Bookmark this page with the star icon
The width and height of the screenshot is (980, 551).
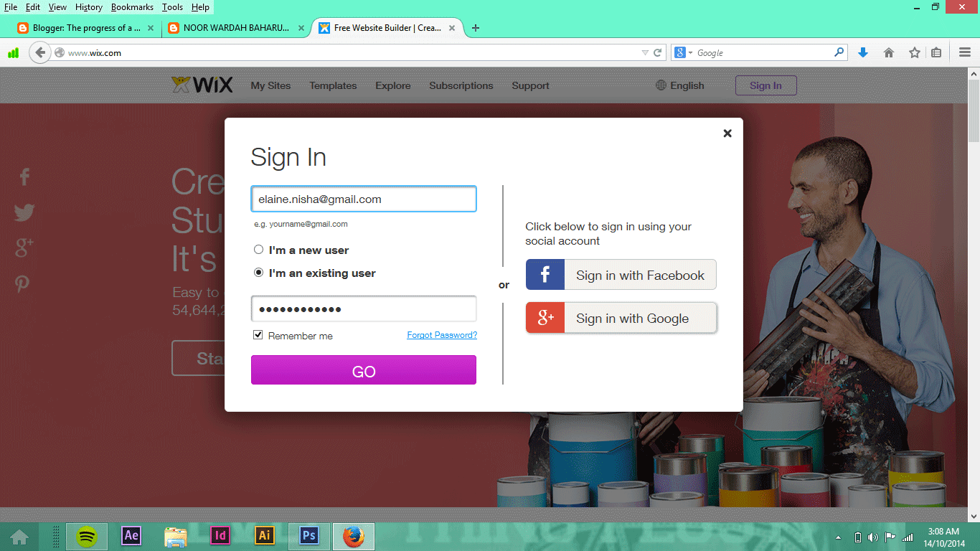(914, 52)
